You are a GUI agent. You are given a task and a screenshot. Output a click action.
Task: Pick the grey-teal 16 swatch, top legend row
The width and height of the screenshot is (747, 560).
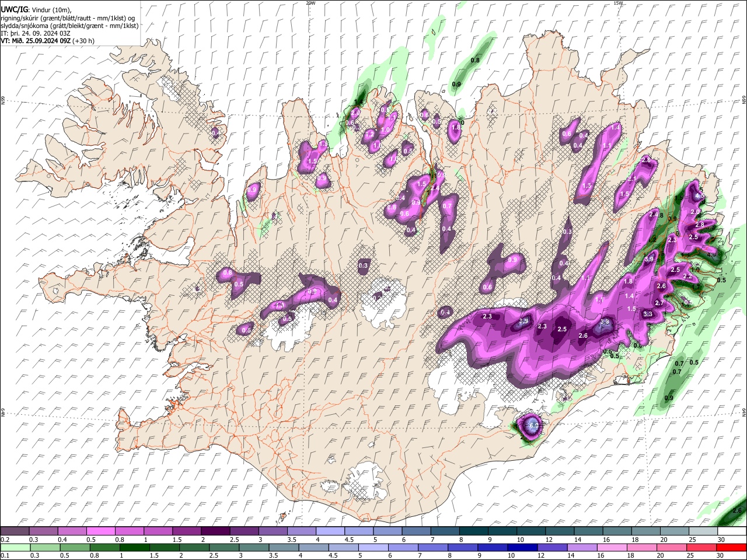[x=617, y=531]
